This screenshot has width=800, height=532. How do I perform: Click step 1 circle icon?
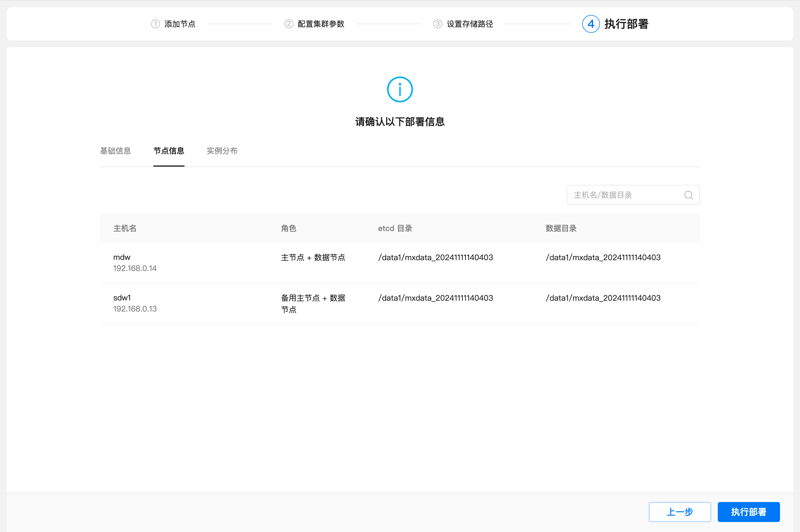156,24
